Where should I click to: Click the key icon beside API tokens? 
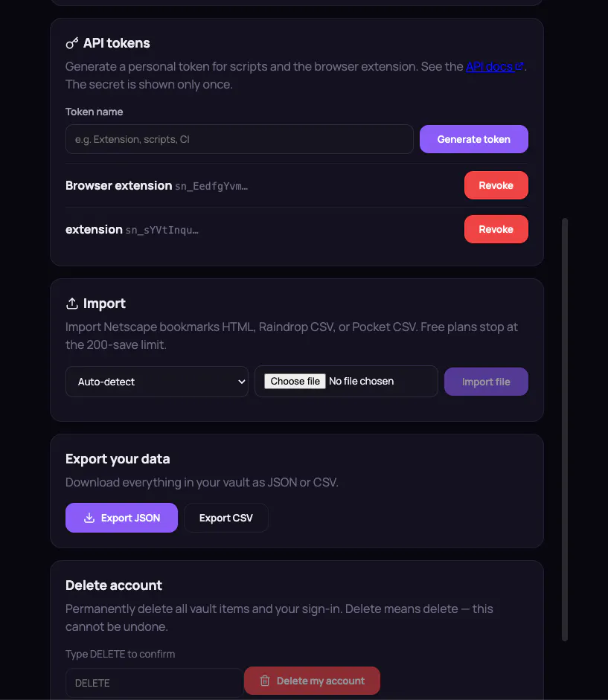(x=72, y=43)
